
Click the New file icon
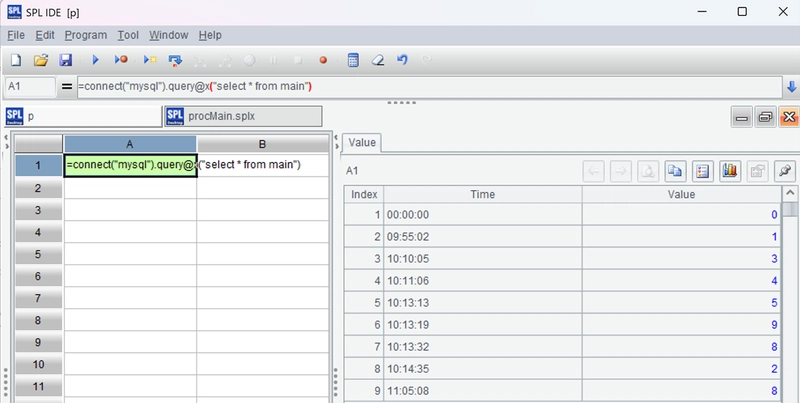click(16, 60)
